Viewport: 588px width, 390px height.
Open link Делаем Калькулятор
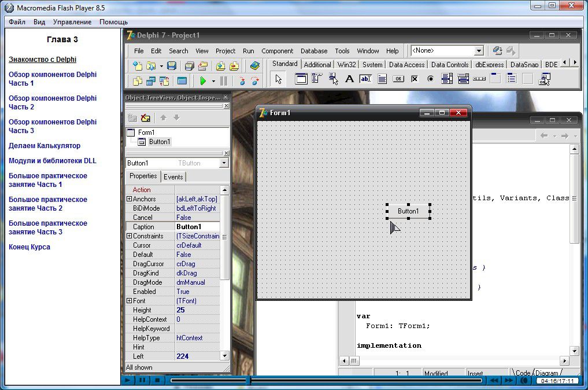click(45, 146)
